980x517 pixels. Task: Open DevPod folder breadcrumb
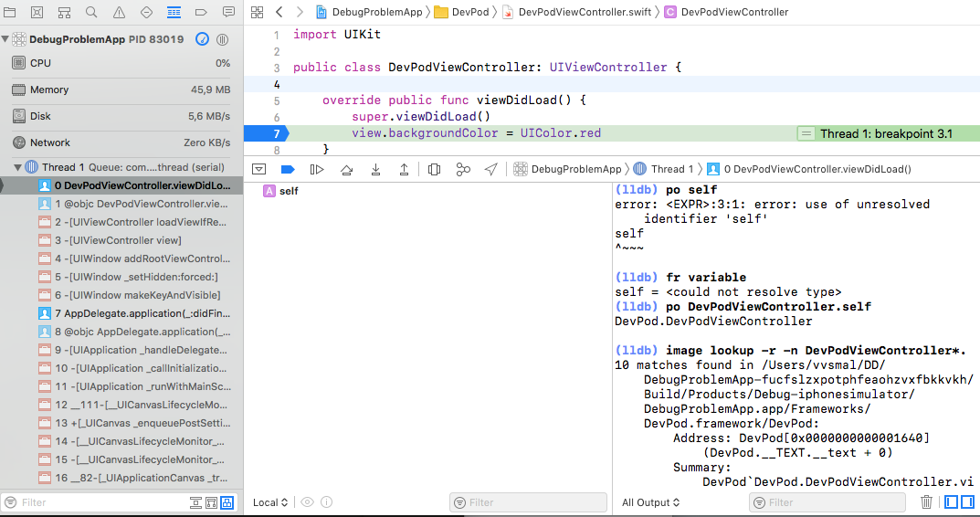(x=462, y=12)
